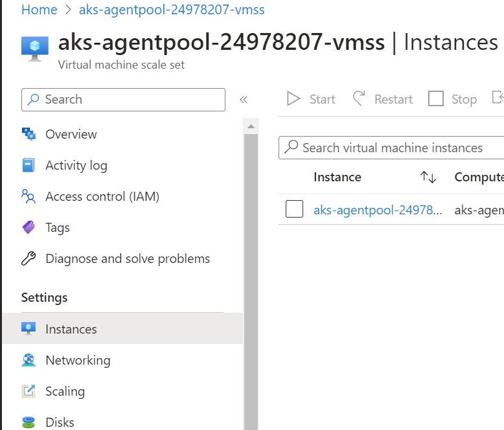Collapse the sidebar with the double chevron
Viewport: 504px width, 430px height.
[x=244, y=100]
